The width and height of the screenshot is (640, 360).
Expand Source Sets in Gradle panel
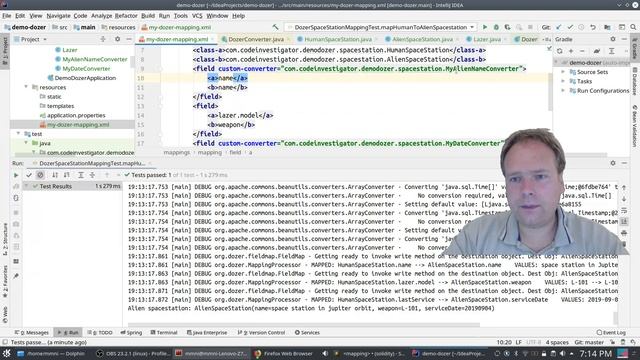click(x=563, y=72)
